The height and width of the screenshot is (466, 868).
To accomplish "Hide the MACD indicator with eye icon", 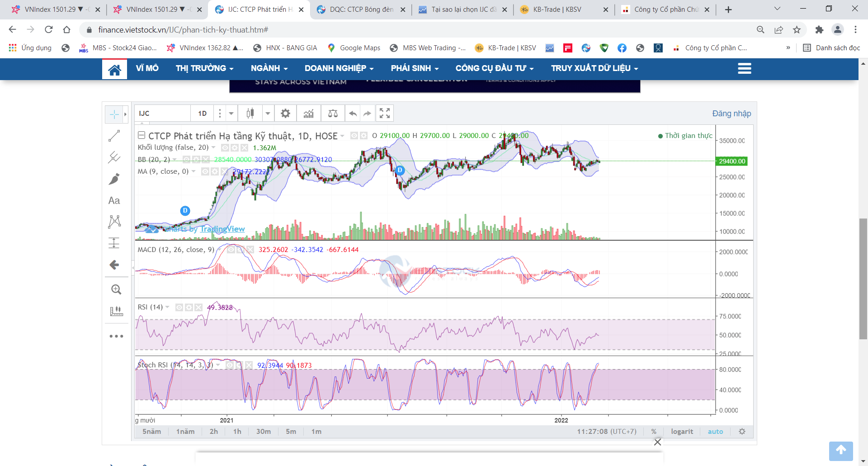I will tap(231, 249).
